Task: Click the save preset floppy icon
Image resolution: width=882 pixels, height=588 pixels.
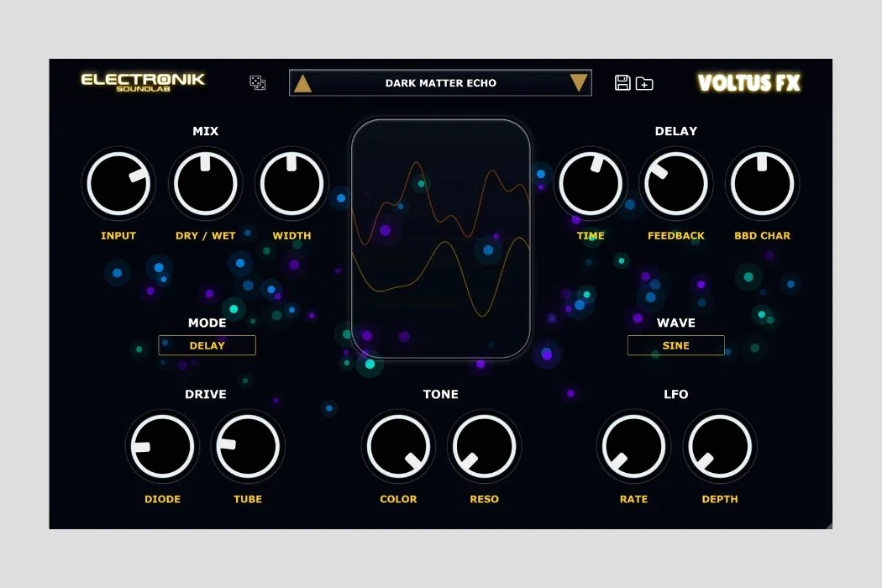Action: click(622, 82)
